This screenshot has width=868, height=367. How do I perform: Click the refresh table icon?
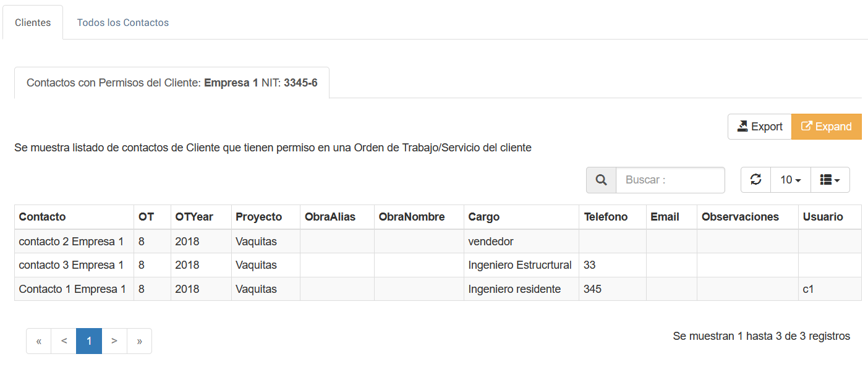pos(755,180)
